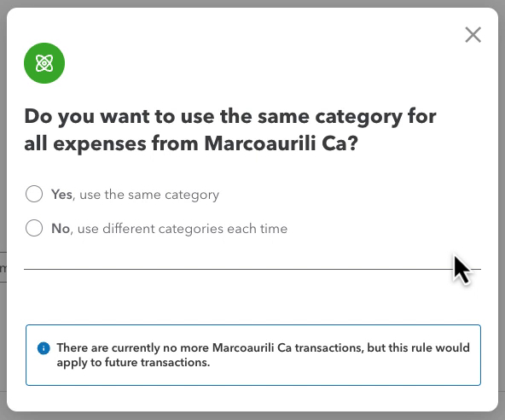Click the dialog heading about same category
This screenshot has width=505, height=420.
(230, 130)
